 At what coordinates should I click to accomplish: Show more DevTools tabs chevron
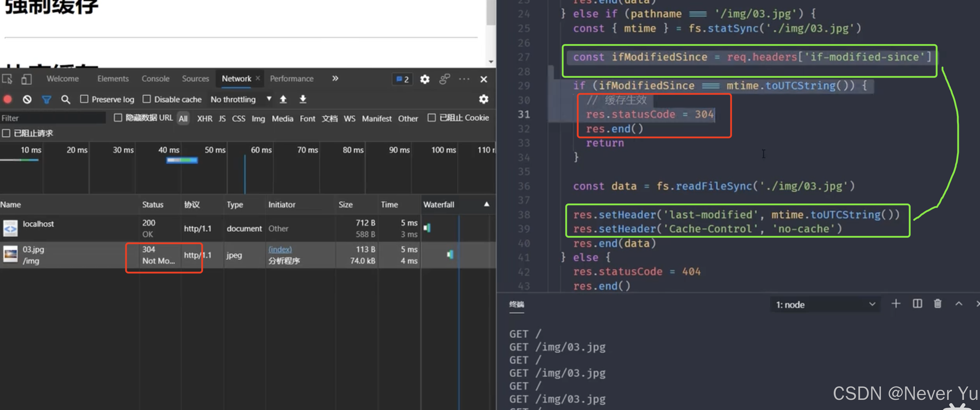coord(335,78)
